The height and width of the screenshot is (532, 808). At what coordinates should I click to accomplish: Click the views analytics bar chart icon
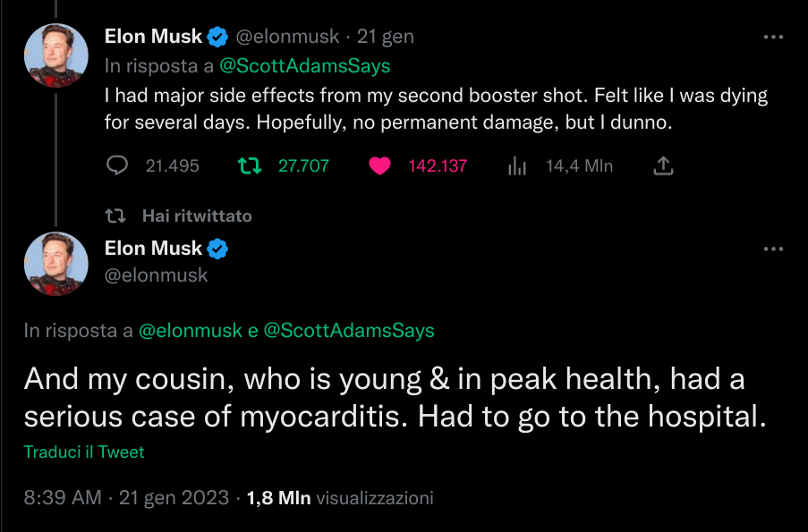[517, 165]
